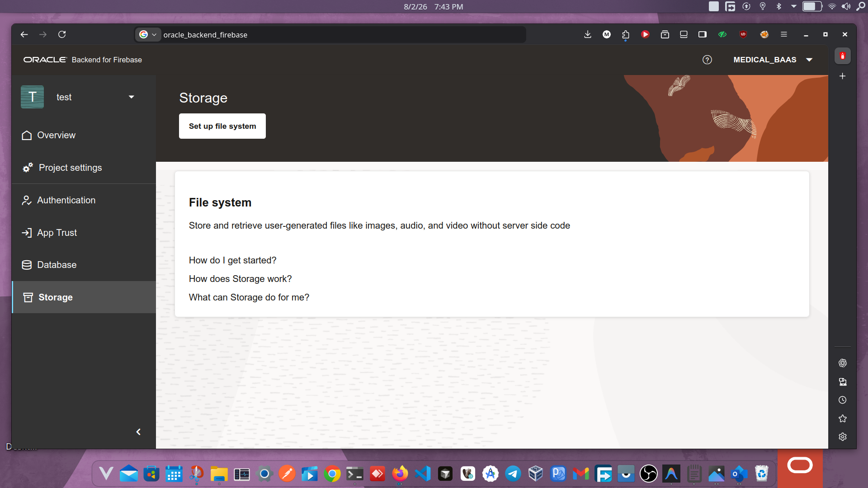
Task: Click the browser stacked-tabs view icon
Action: (x=684, y=34)
